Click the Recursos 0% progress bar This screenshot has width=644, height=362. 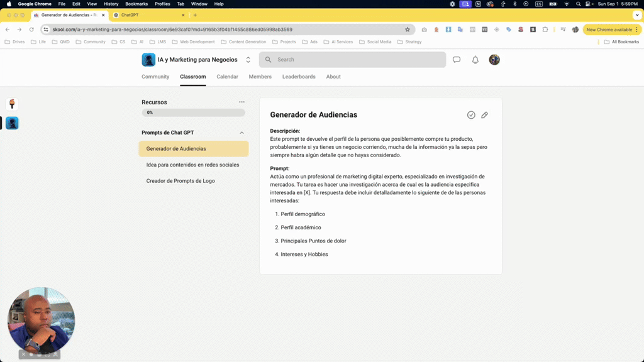click(194, 112)
